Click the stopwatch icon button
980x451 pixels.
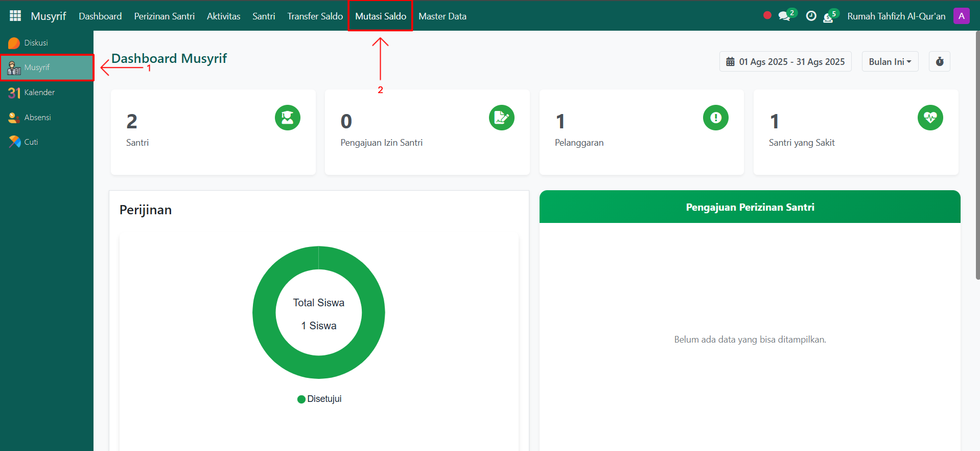[x=939, y=62]
